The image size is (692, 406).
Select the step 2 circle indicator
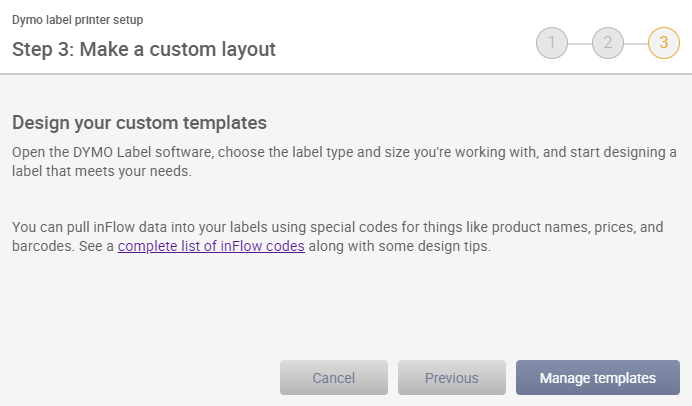608,43
